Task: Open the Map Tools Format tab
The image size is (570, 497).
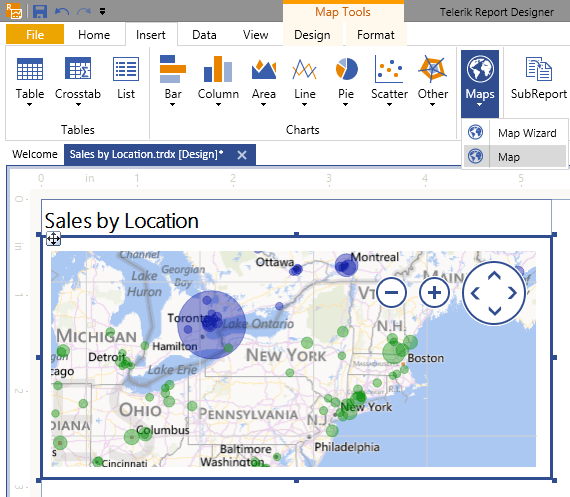Action: 376,35
